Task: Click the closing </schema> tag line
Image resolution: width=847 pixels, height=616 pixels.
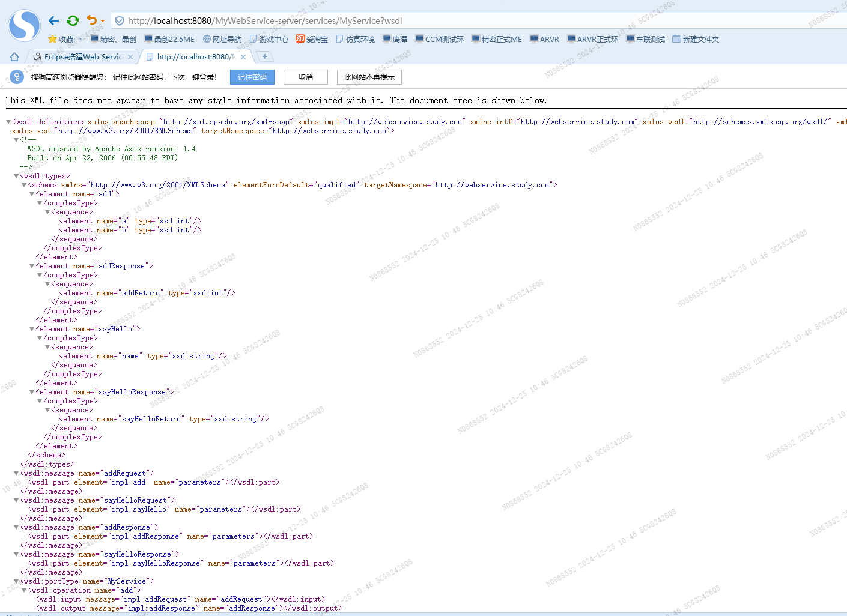Action: pyautogui.click(x=46, y=455)
